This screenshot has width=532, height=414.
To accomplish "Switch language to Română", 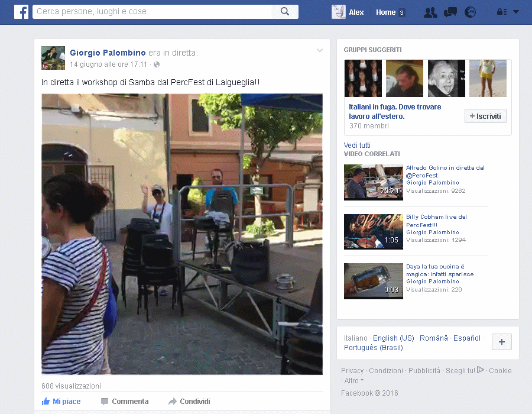I will (434, 338).
